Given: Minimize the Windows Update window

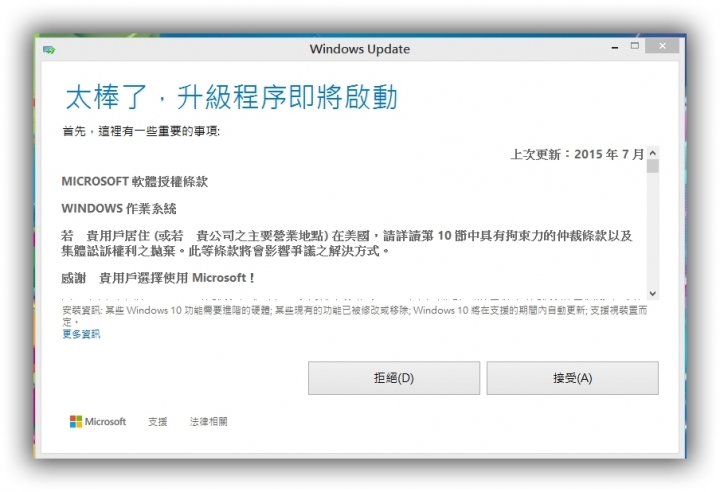Looking at the screenshot, I should click(x=615, y=47).
